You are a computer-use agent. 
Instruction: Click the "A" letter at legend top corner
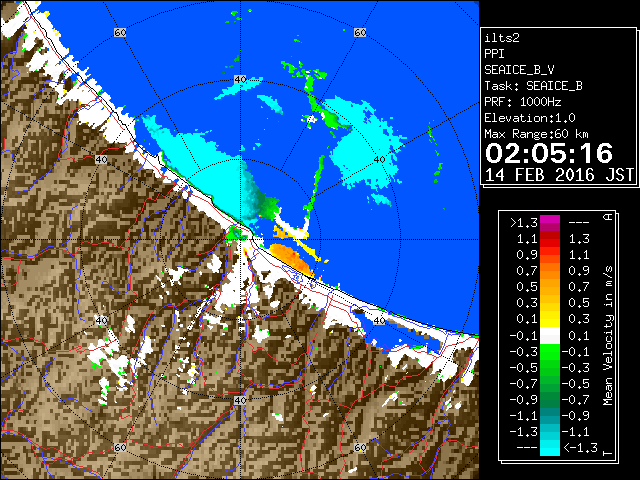pos(608,217)
